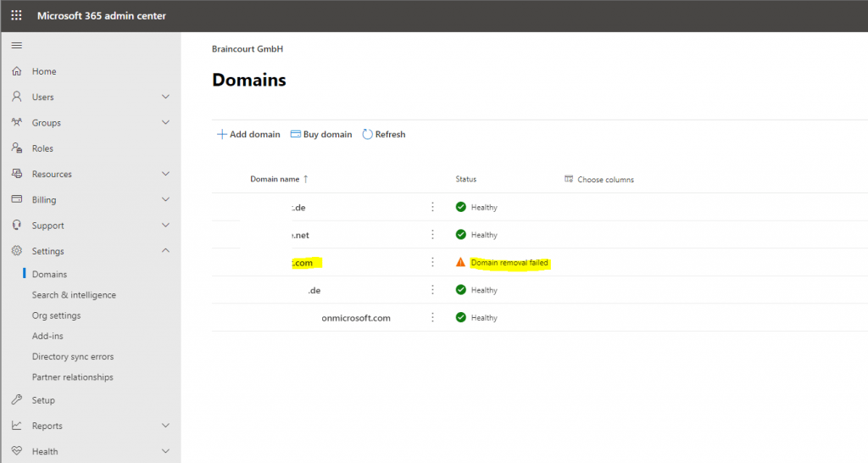
Task: Click Braincourt GmbH organization name
Action: point(248,48)
